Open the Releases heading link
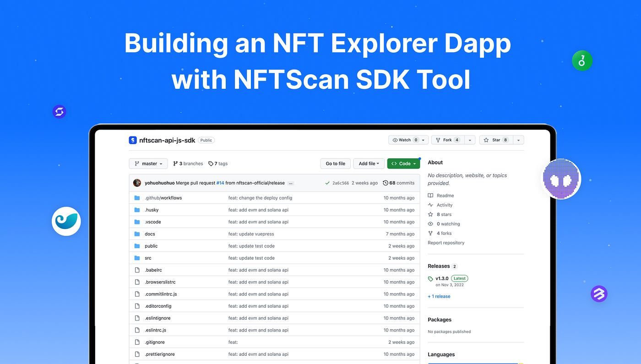The image size is (641, 364). tap(439, 266)
